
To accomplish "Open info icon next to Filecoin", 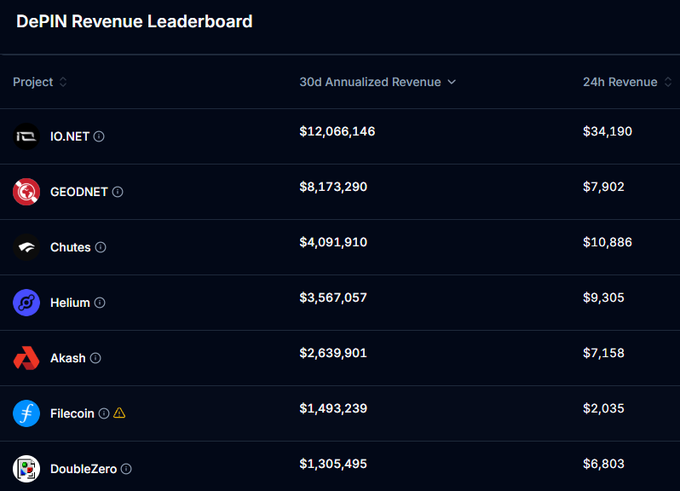I will [x=104, y=413].
